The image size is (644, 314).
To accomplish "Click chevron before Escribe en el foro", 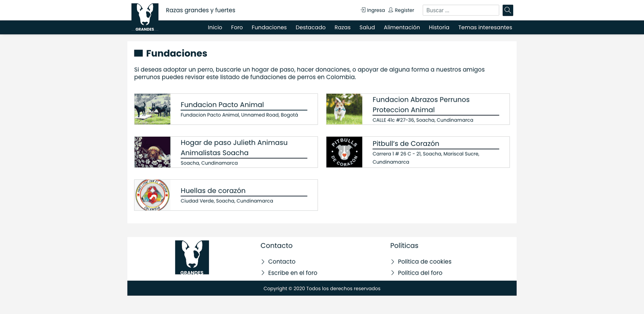I will 263,273.
